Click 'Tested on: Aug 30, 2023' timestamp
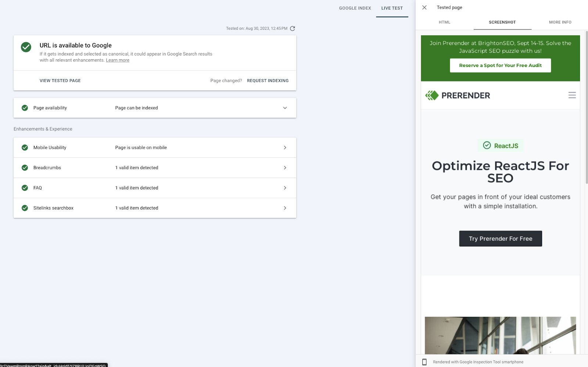The width and height of the screenshot is (588, 367). click(257, 28)
